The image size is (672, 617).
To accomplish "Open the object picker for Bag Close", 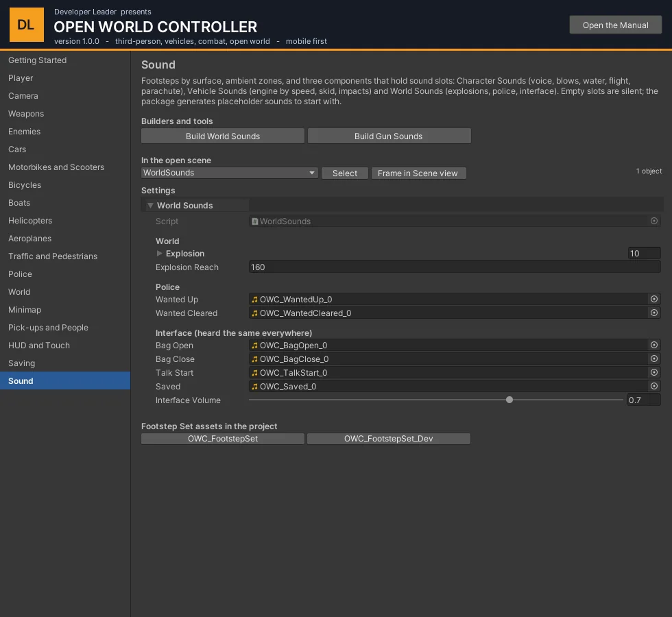I will (x=654, y=359).
